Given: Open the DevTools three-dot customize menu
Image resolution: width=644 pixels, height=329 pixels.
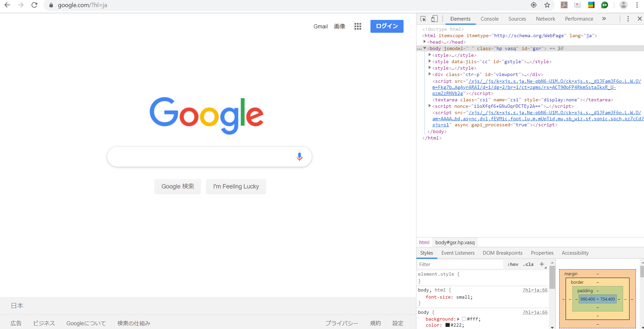Looking at the screenshot, I should click(628, 19).
